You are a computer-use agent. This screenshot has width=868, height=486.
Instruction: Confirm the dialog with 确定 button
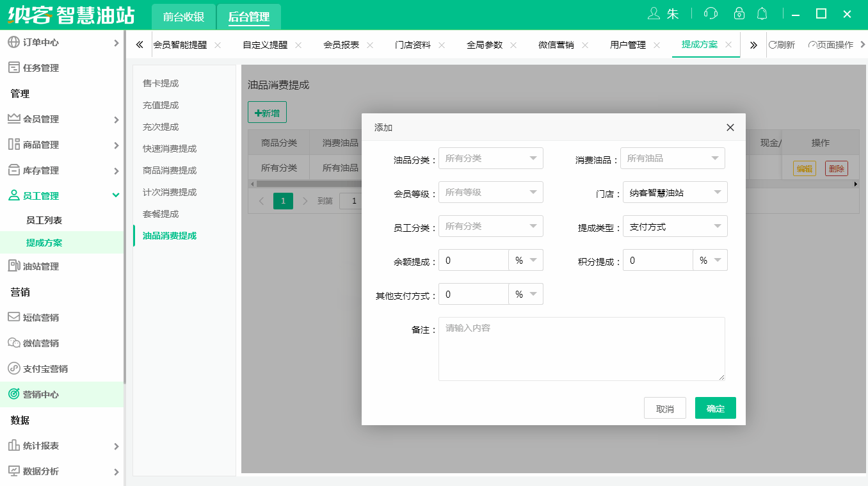tap(715, 408)
